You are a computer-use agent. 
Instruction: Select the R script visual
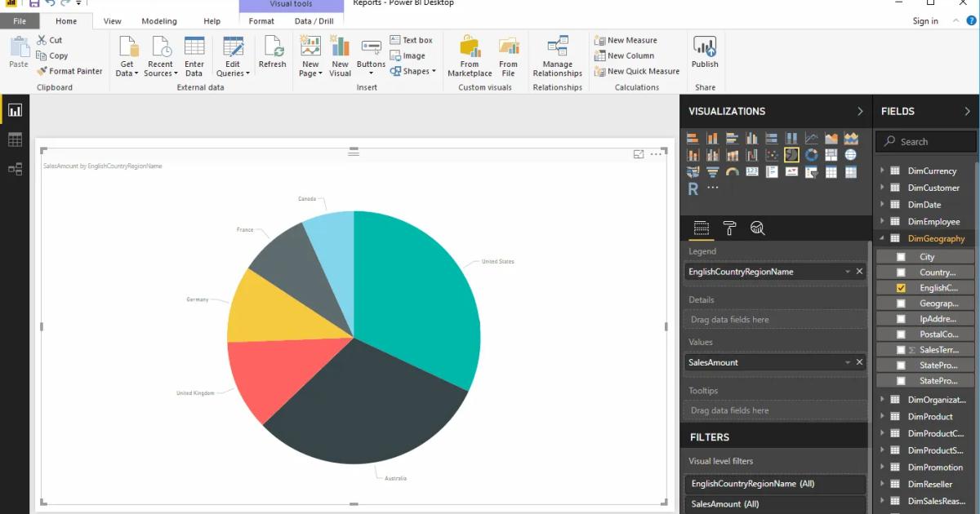(693, 188)
